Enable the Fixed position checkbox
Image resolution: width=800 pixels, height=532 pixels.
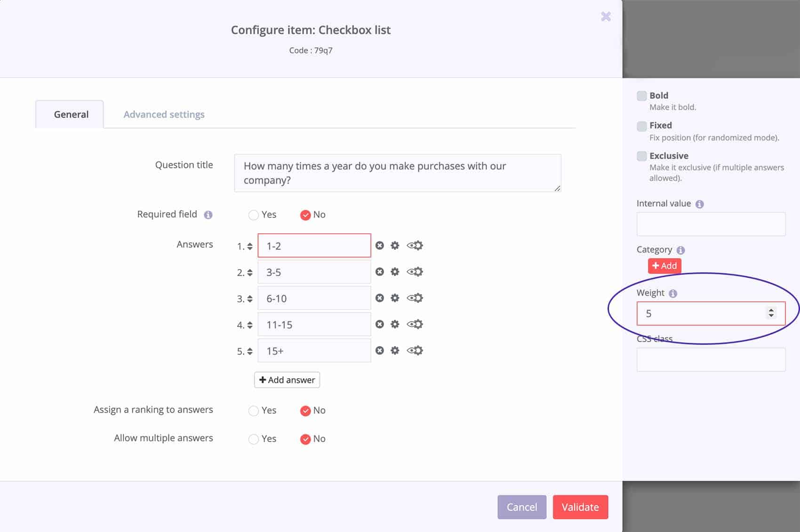(642, 126)
